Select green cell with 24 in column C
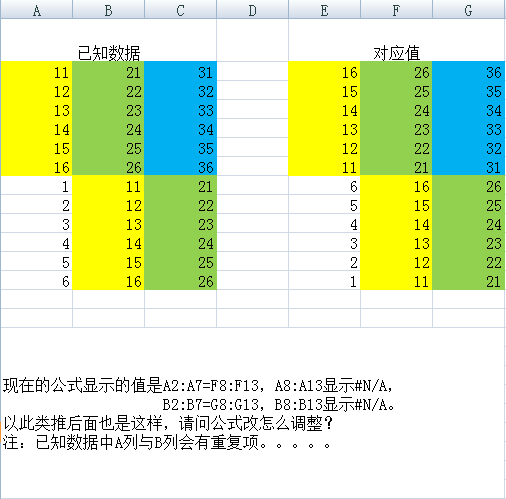The image size is (506, 499). pos(180,243)
